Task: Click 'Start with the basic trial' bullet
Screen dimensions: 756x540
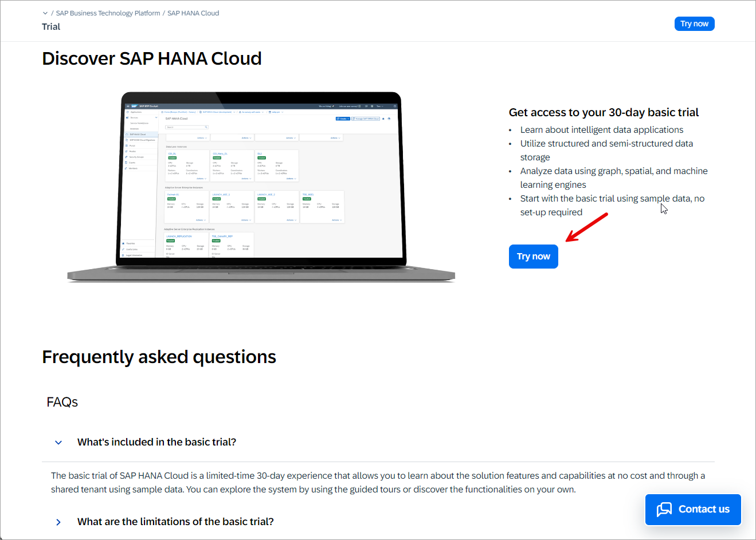Action: (612, 206)
